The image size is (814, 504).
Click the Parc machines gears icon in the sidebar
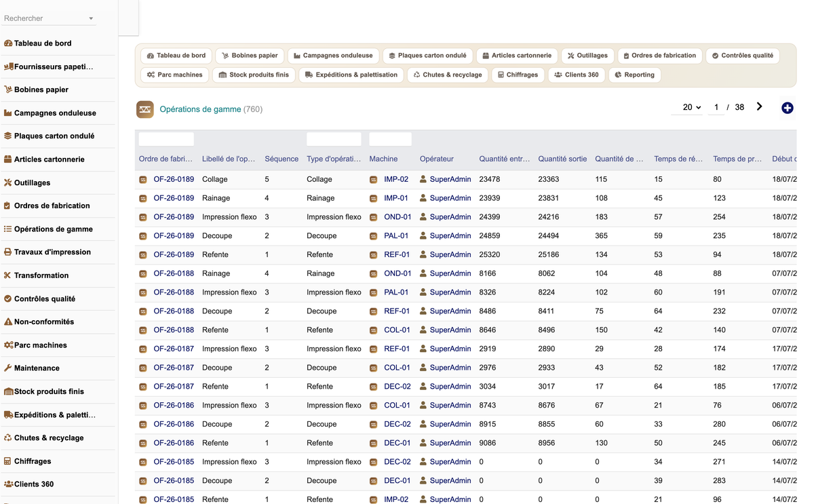[x=8, y=345]
